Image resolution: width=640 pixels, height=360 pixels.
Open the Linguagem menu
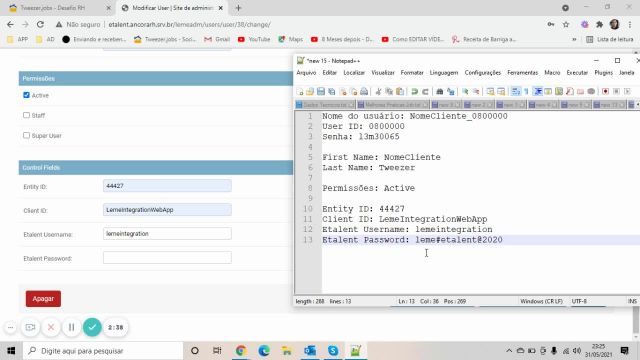tap(444, 73)
